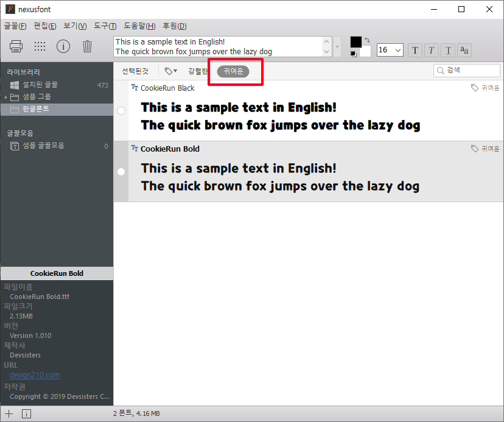
Task: Open the 도움말(H) menu
Action: pyautogui.click(x=139, y=26)
